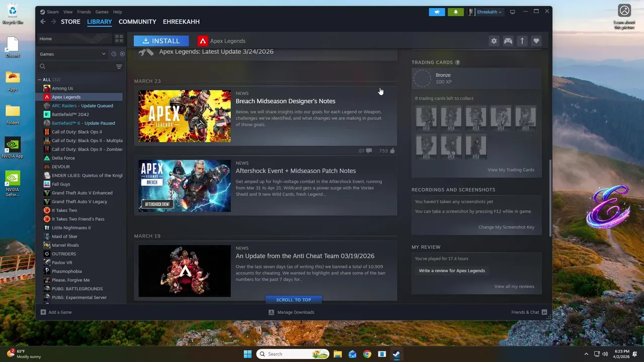Add Apex Legends to favorites with the heart
The height and width of the screenshot is (362, 644).
coord(536,41)
